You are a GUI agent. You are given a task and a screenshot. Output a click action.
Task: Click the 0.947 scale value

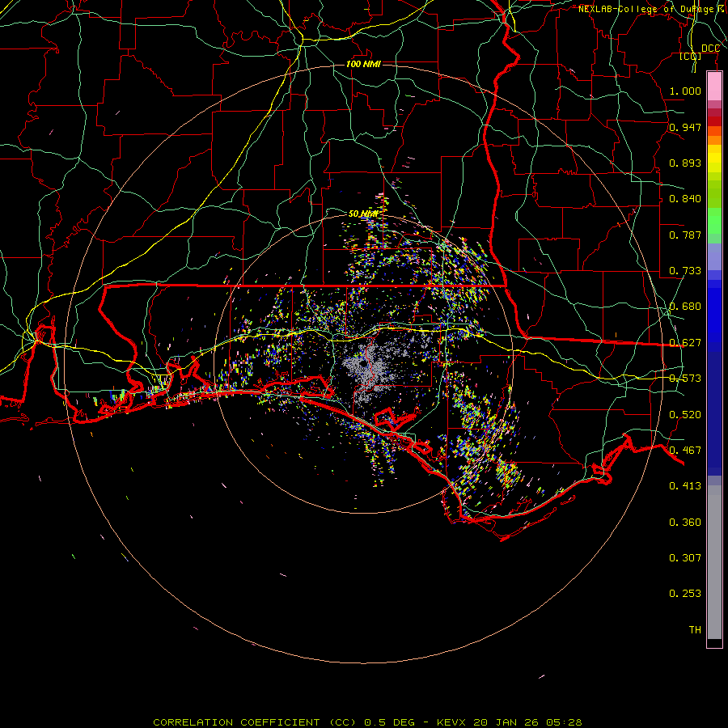(685, 128)
